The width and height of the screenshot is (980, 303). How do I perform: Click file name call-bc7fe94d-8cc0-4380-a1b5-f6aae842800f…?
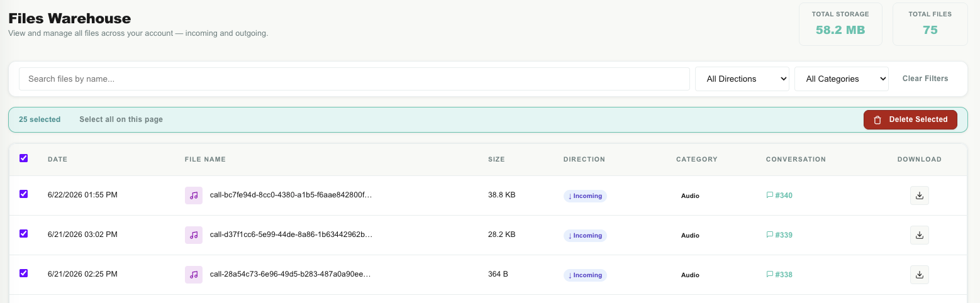coord(291,196)
